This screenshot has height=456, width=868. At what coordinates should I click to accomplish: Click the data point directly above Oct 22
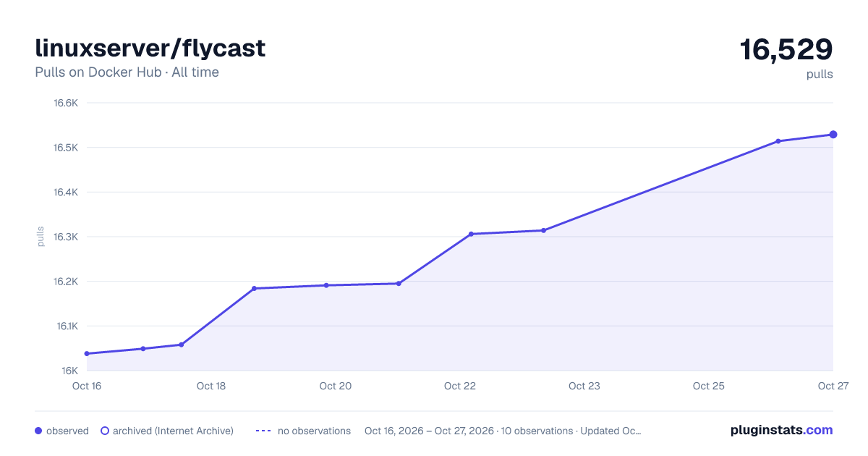(471, 234)
